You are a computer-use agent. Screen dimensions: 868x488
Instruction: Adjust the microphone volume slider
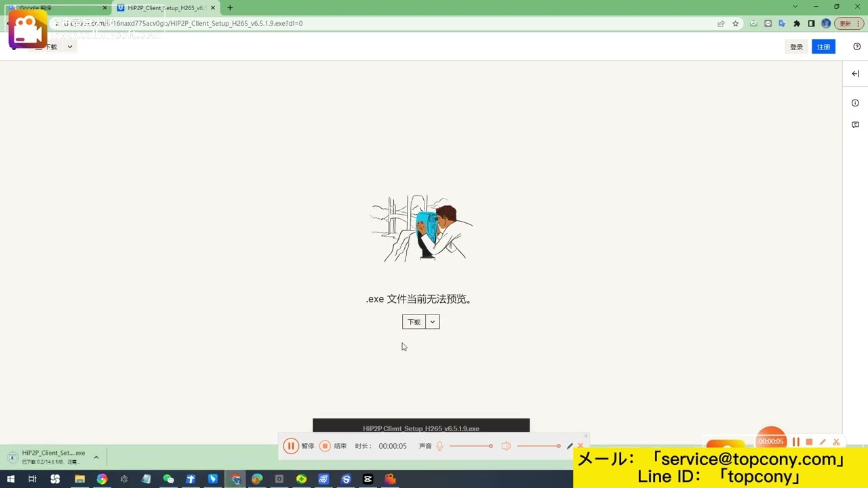471,446
